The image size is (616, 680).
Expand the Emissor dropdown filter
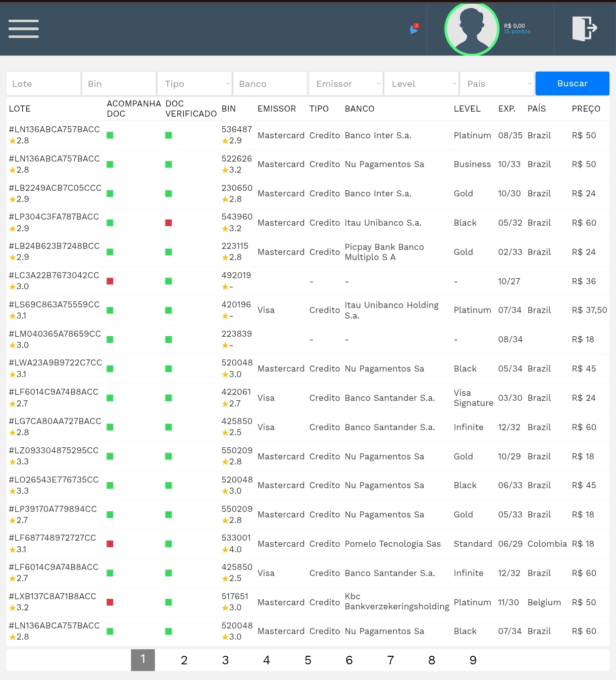point(346,84)
